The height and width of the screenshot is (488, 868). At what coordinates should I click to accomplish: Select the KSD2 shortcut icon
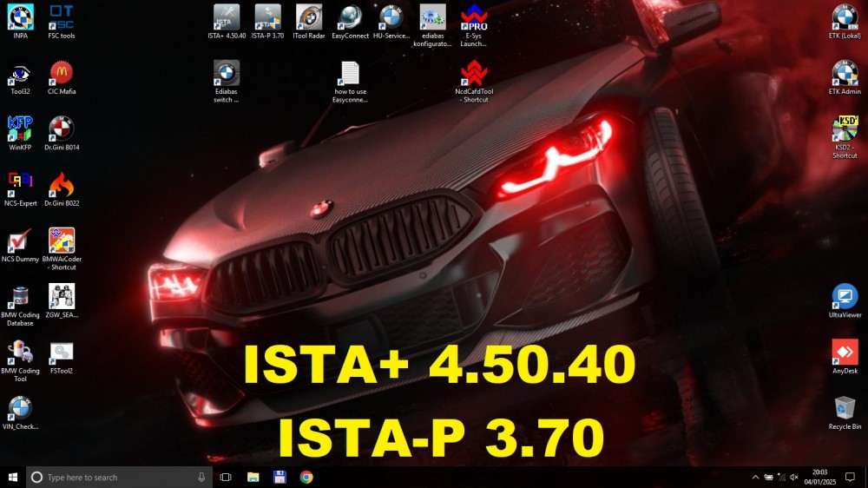(x=845, y=137)
